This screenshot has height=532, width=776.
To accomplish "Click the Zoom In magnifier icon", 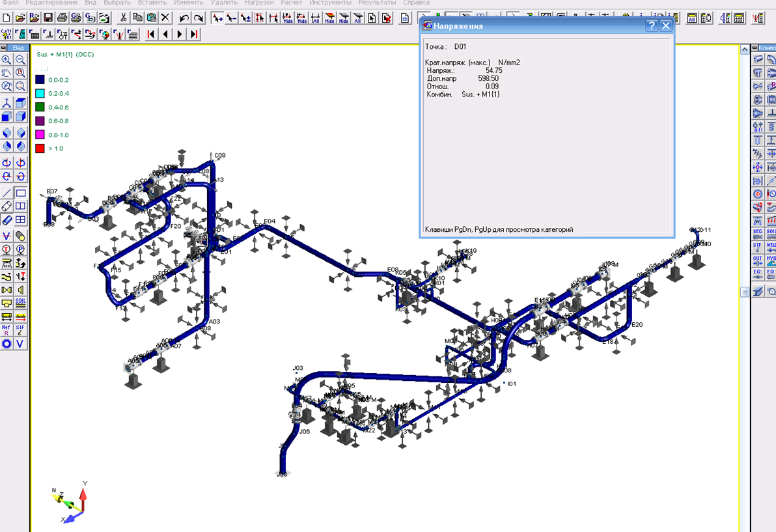I will coord(7,60).
